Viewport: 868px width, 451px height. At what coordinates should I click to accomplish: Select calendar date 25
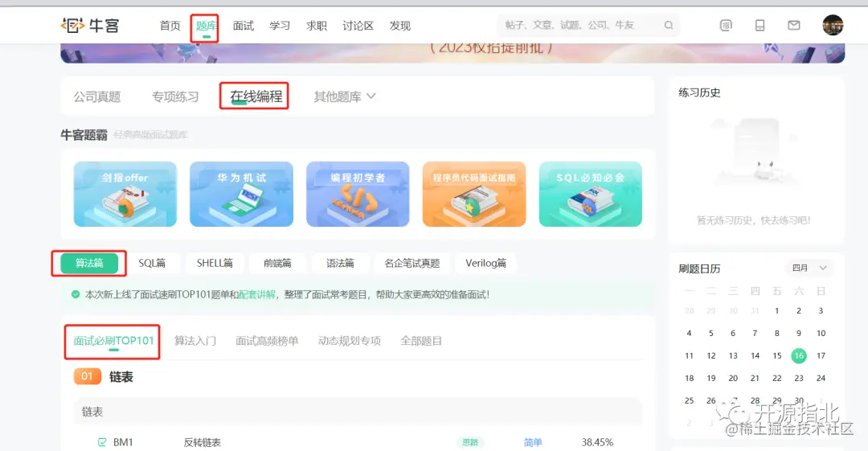coord(690,400)
